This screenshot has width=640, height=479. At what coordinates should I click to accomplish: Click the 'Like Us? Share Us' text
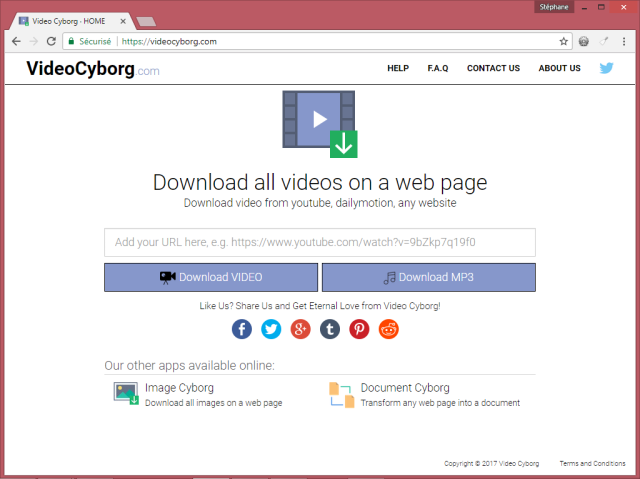[x=320, y=306]
